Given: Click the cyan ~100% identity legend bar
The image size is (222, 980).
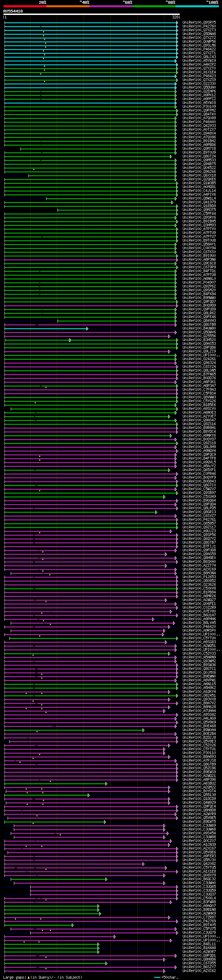Looking at the screenshot, I should [x=197, y=6].
